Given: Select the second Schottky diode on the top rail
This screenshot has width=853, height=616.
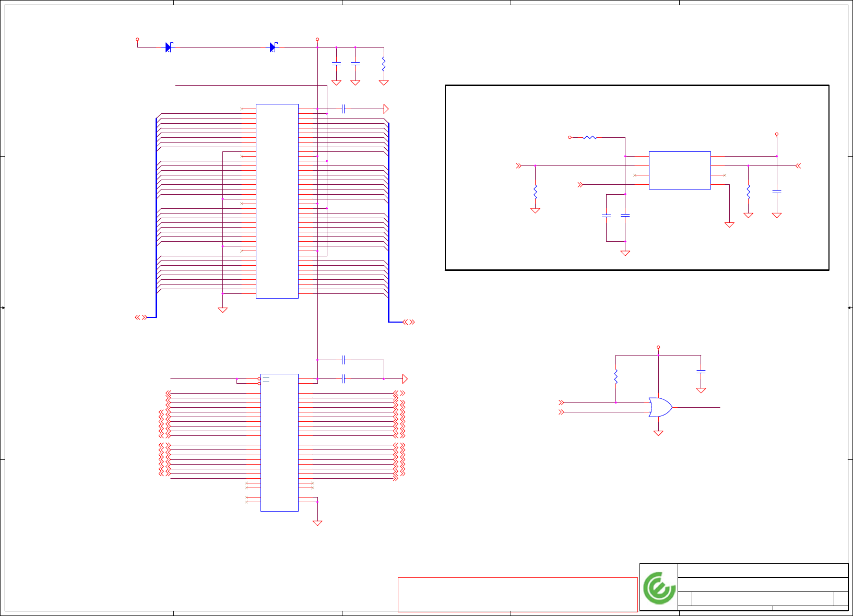Looking at the screenshot, I should [x=273, y=48].
